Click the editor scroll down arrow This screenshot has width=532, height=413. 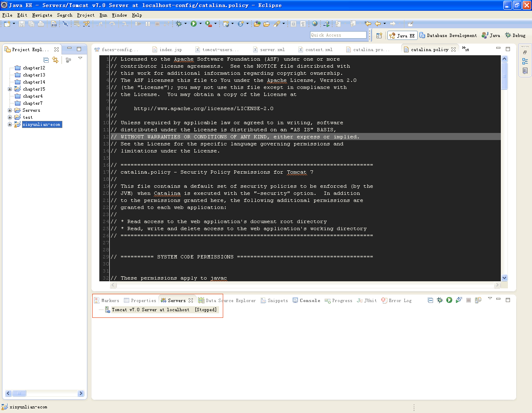[x=505, y=278]
